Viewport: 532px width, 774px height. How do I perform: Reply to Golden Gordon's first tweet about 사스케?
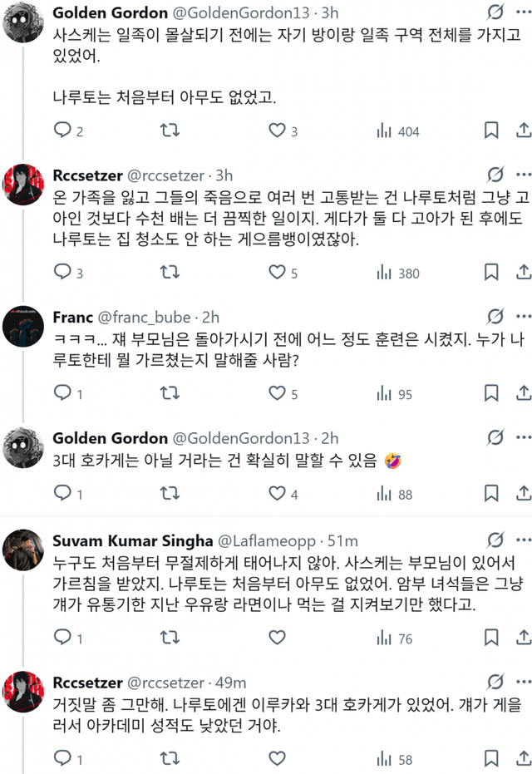[63, 131]
